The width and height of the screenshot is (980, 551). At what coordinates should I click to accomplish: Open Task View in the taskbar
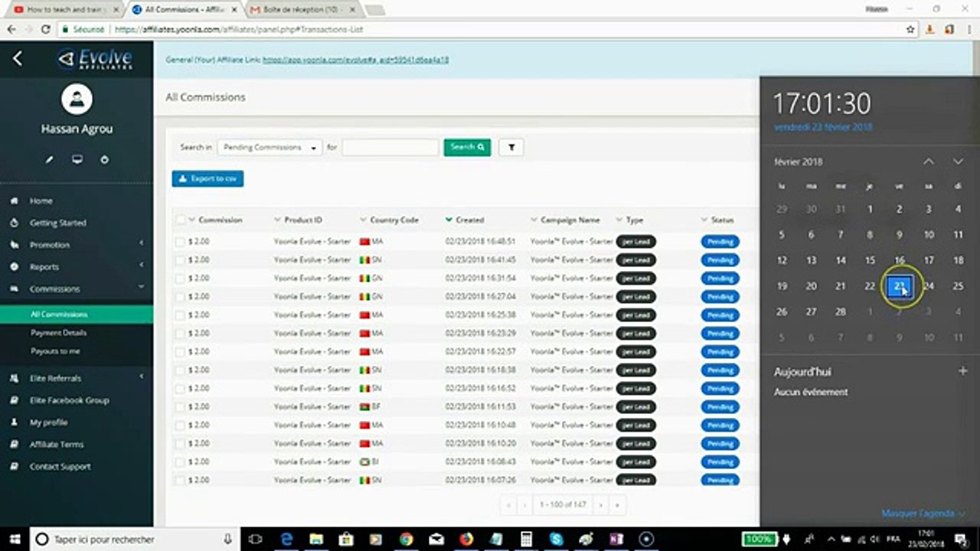pos(256,539)
